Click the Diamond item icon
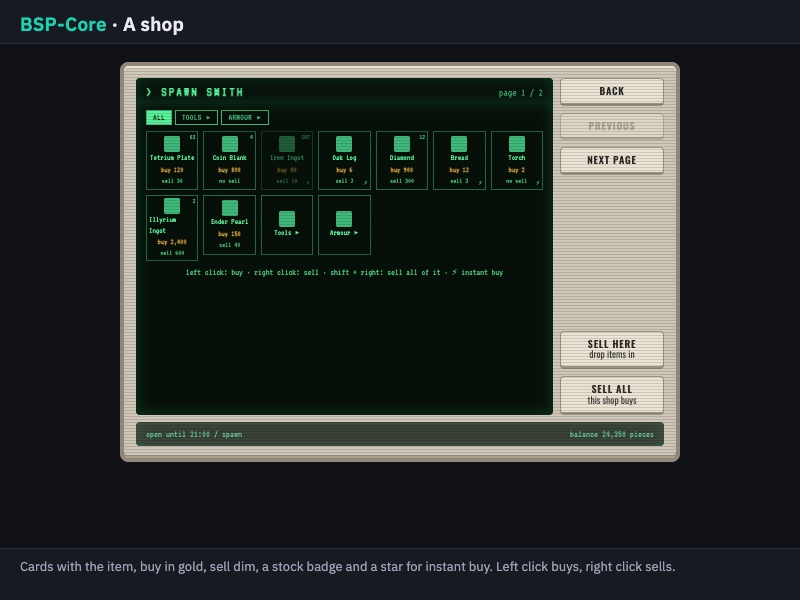Screen dimensions: 800x600 [402, 144]
